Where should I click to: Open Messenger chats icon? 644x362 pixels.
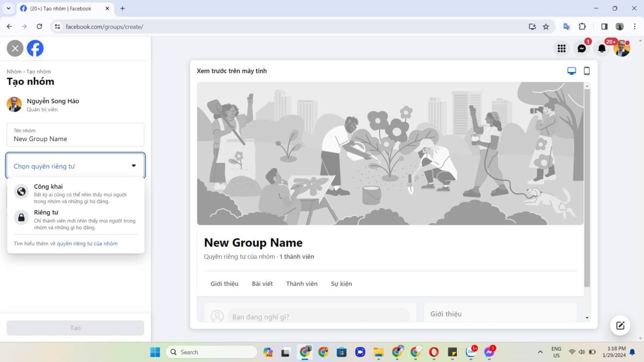[x=581, y=48]
